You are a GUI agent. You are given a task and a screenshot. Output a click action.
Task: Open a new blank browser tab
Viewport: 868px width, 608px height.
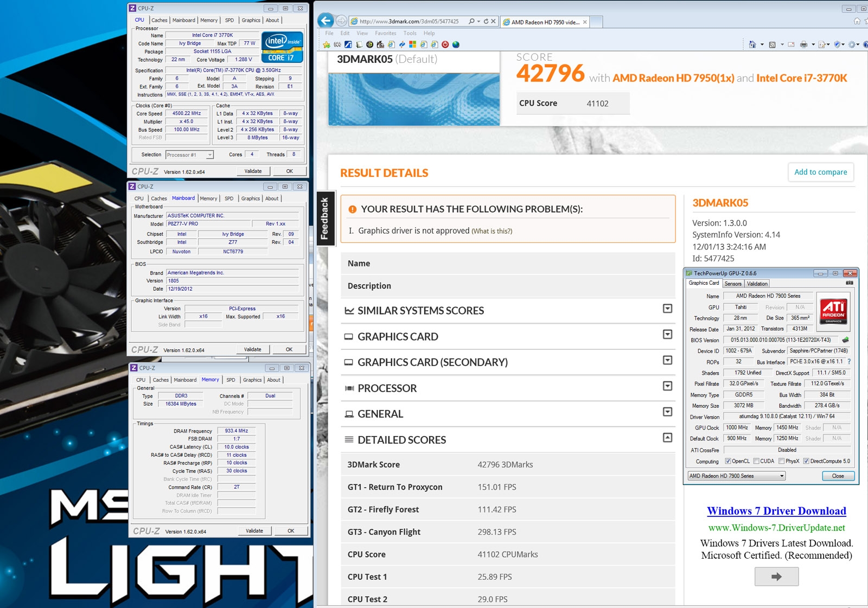click(596, 22)
